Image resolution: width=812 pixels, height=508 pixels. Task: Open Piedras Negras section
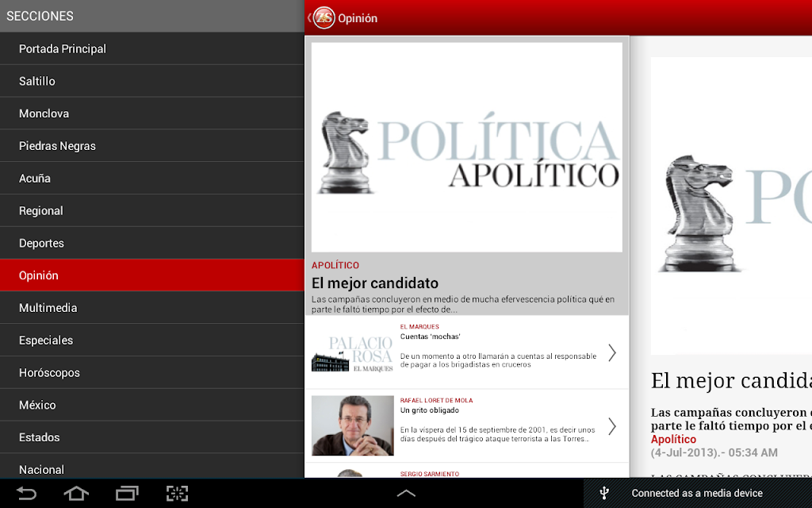151,146
